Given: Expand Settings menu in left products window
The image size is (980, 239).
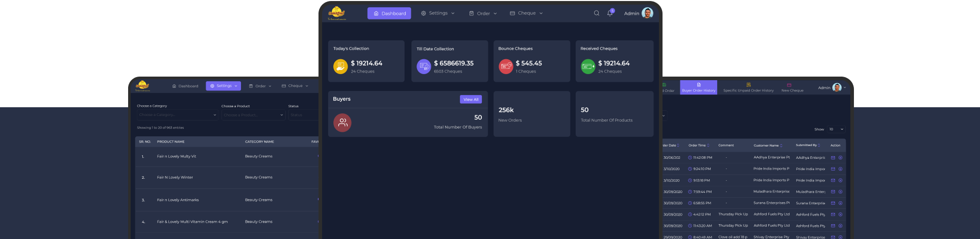Looking at the screenshot, I should 223,86.
